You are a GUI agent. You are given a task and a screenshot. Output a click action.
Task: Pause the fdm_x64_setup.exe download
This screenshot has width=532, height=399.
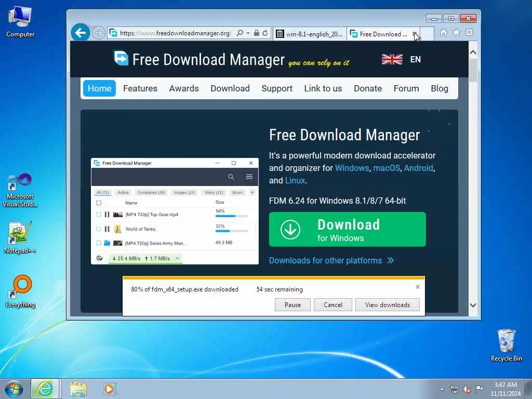(292, 304)
